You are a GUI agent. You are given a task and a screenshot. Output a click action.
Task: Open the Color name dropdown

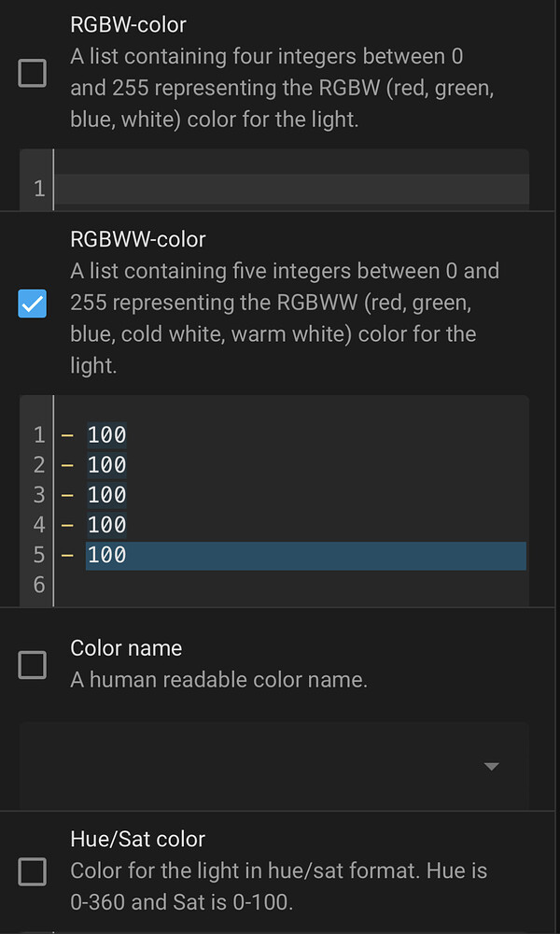pyautogui.click(x=491, y=766)
